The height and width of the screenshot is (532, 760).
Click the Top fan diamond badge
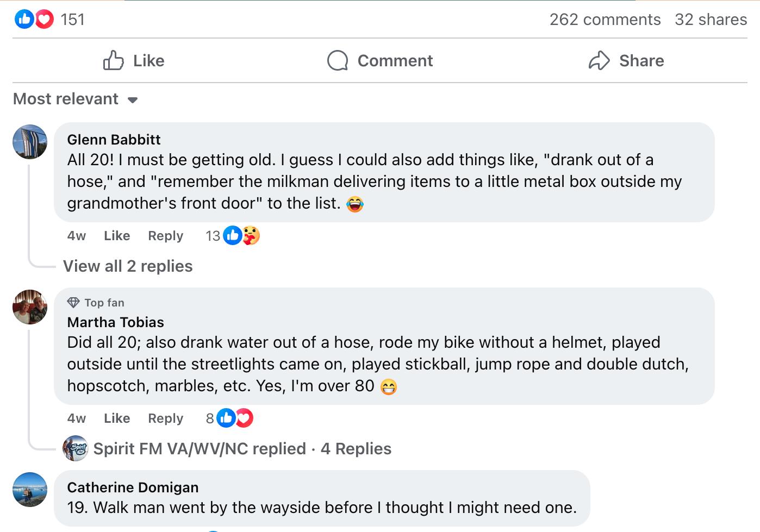tap(73, 303)
